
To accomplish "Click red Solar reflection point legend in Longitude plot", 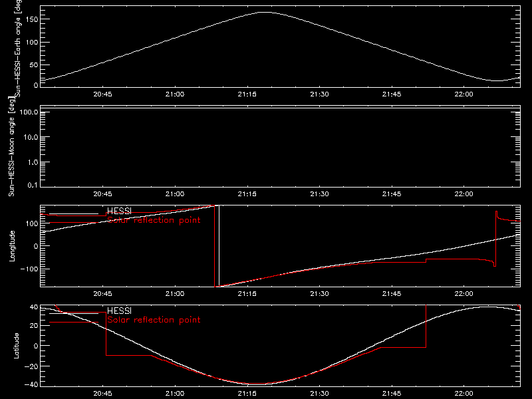I will (154, 220).
